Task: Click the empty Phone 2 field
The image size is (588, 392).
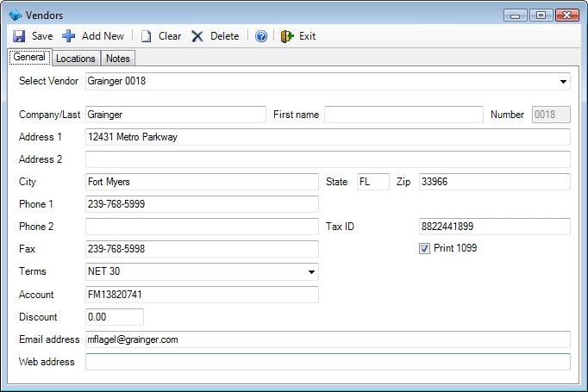Action: (x=202, y=227)
